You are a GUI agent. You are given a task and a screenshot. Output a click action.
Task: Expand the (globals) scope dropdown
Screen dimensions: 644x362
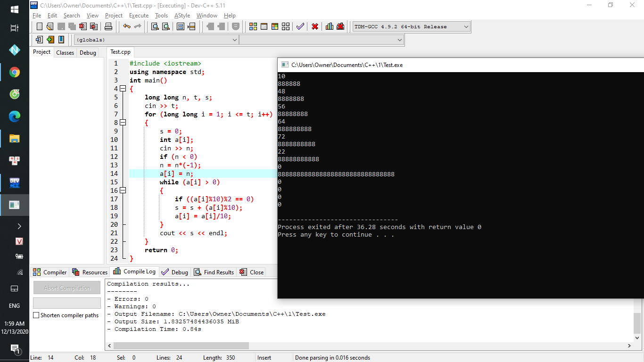(x=235, y=40)
